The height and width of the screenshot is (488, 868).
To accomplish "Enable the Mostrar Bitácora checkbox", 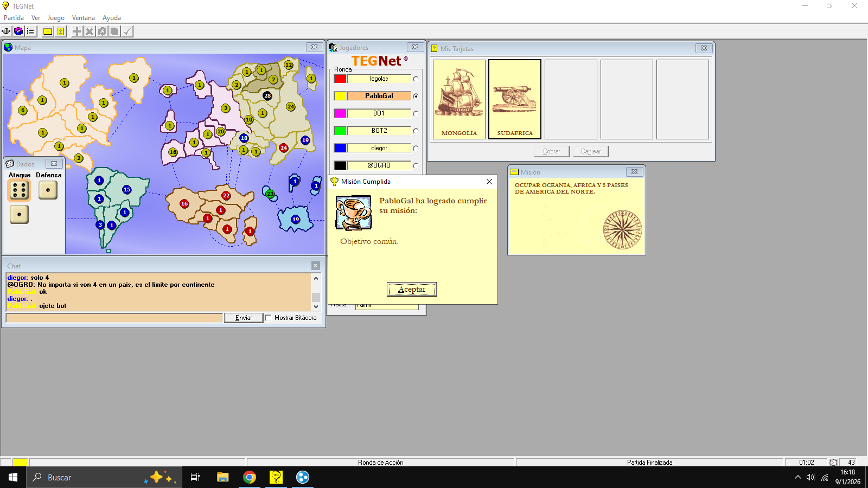I will pyautogui.click(x=269, y=318).
